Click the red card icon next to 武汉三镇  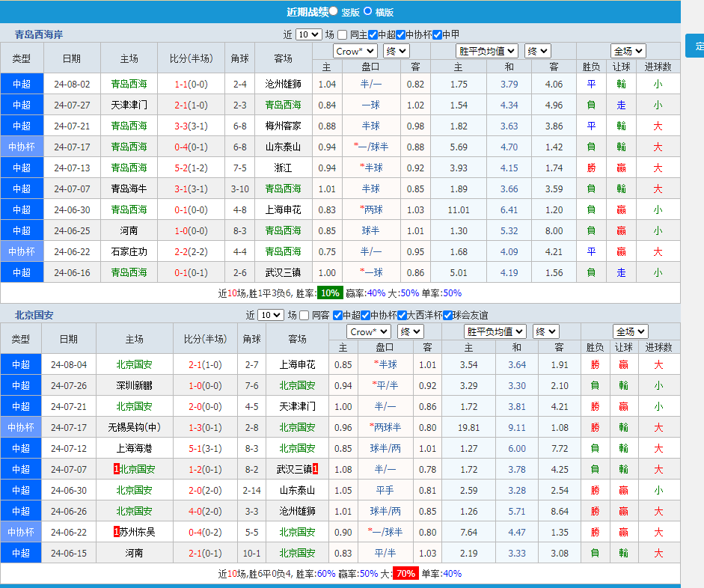pyautogui.click(x=315, y=469)
